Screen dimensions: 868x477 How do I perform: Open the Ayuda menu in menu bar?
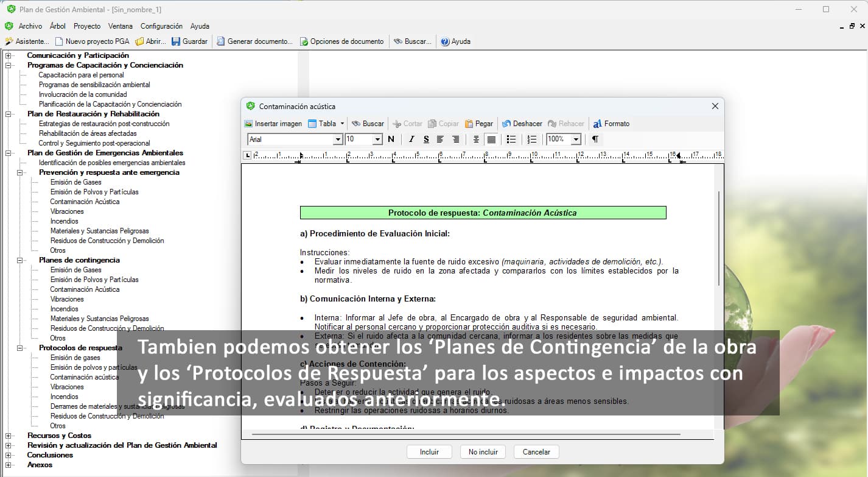[x=200, y=26]
